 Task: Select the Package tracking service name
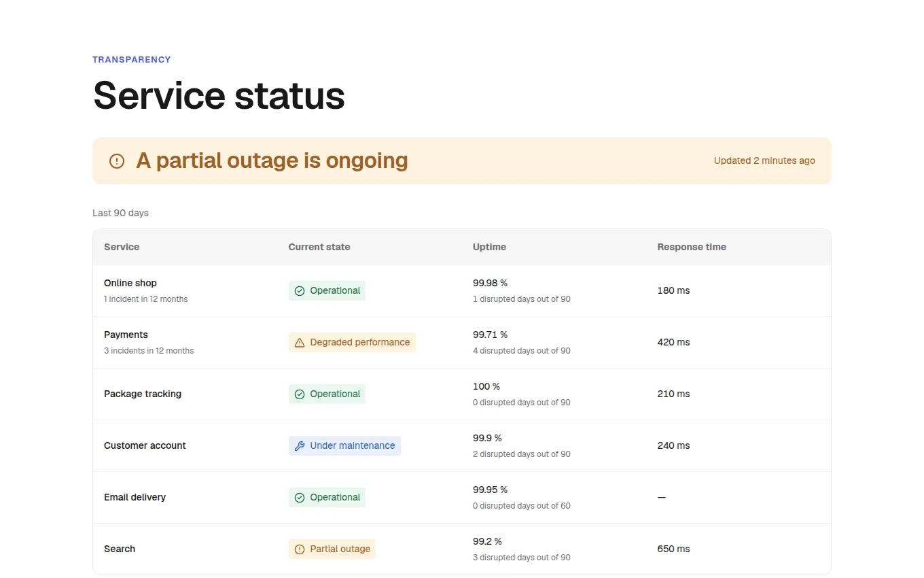[143, 394]
